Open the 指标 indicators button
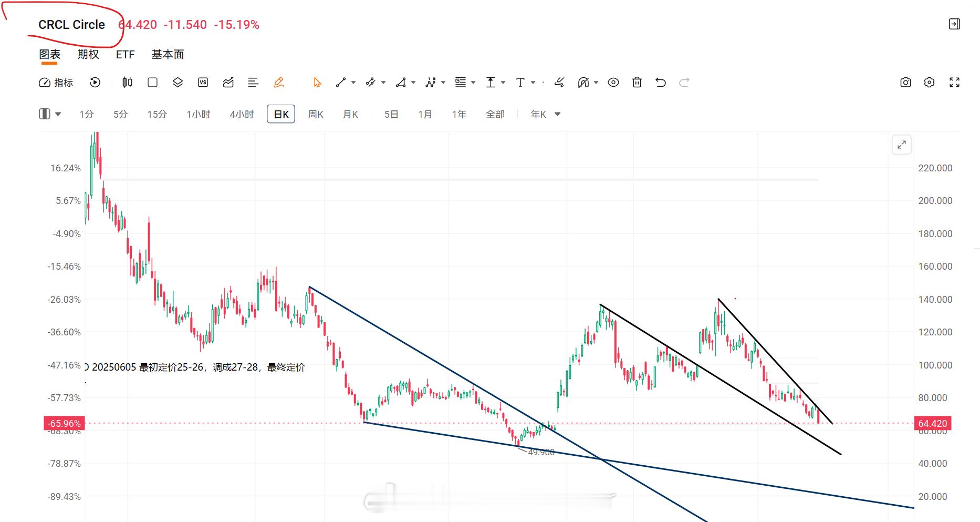The height and width of the screenshot is (522, 980). (x=56, y=83)
